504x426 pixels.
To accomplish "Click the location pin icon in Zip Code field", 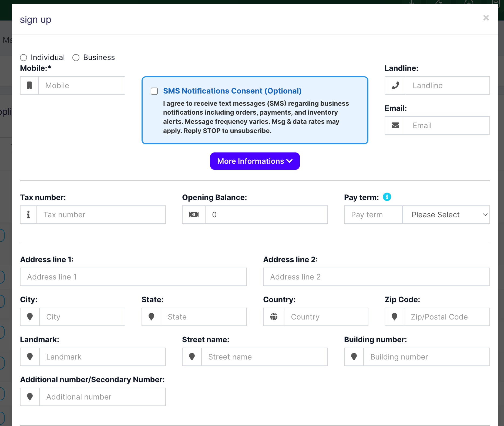I will point(394,317).
